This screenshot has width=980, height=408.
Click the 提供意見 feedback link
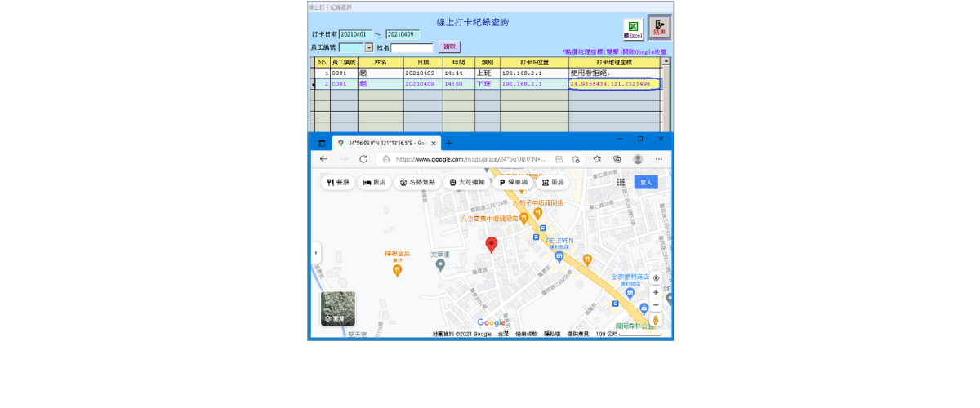(x=579, y=334)
